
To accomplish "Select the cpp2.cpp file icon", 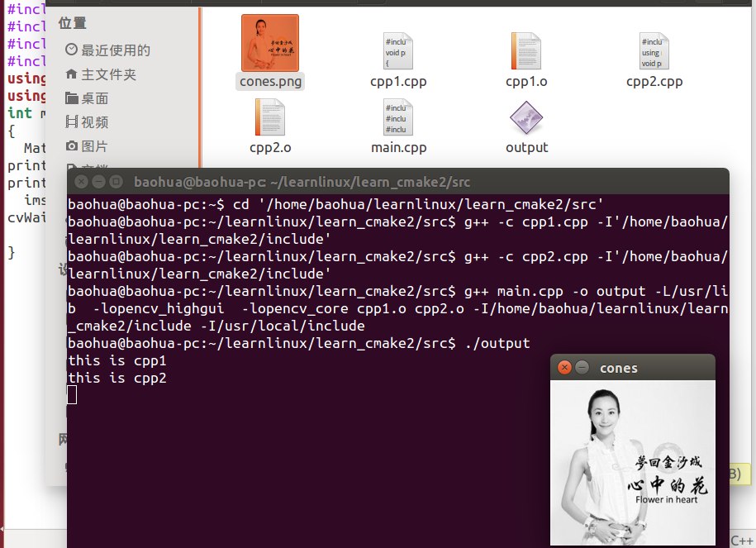I will click(654, 50).
